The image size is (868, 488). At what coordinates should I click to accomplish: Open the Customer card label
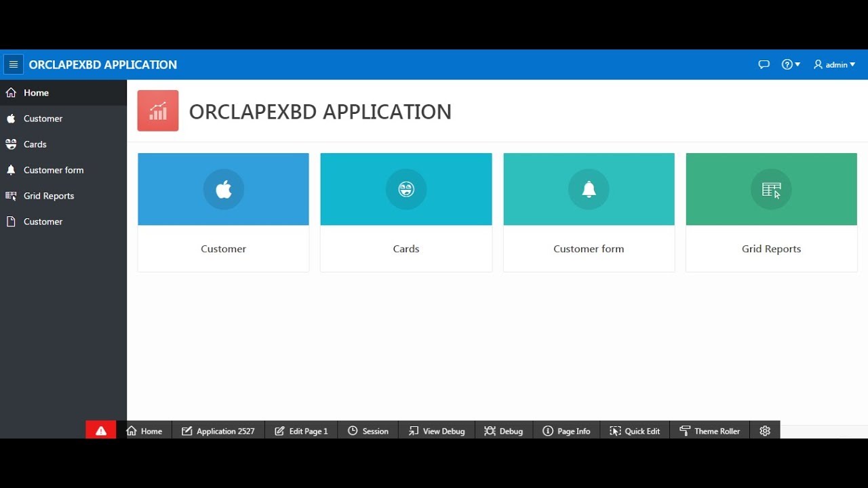pos(223,249)
